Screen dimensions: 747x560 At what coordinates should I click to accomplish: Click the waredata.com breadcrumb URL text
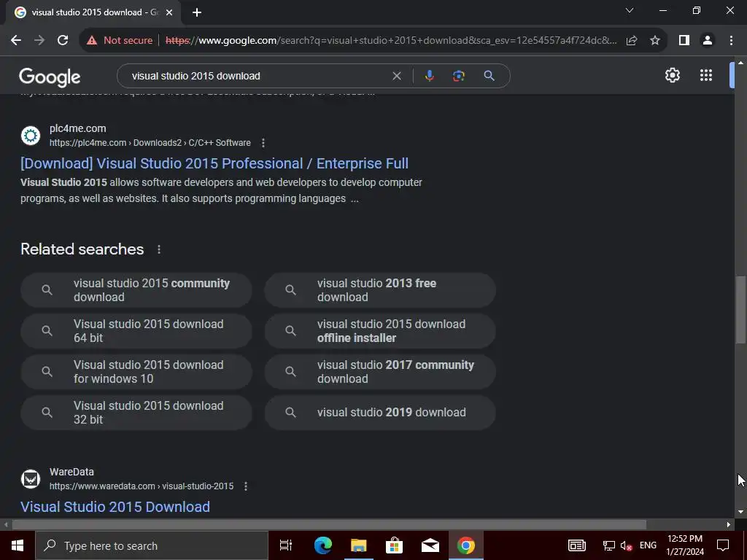pyautogui.click(x=142, y=486)
